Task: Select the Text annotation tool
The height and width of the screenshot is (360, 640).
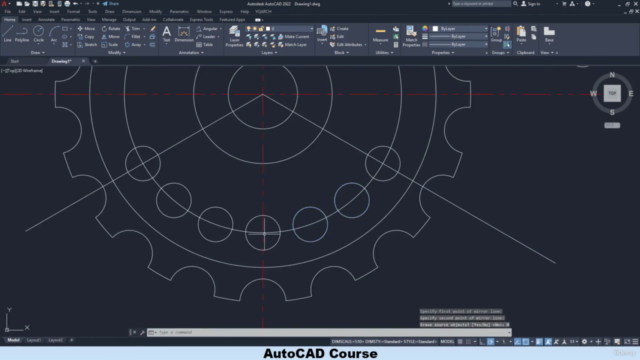Action: tap(167, 34)
